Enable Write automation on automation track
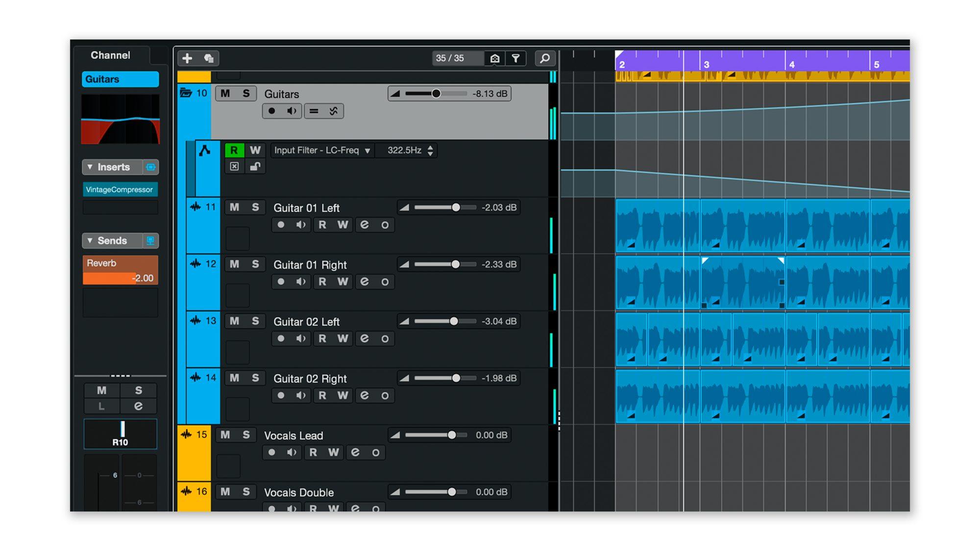Screen dimensions: 980x551 255,150
